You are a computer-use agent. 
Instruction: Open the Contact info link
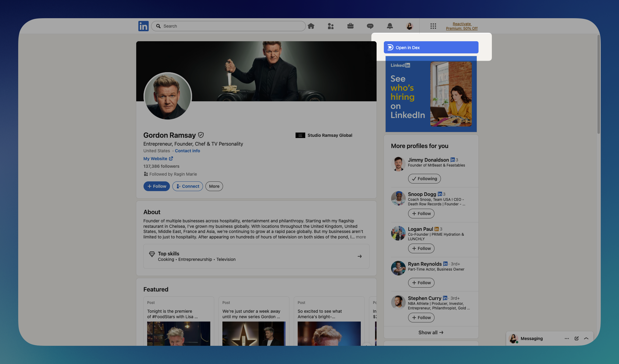point(188,151)
